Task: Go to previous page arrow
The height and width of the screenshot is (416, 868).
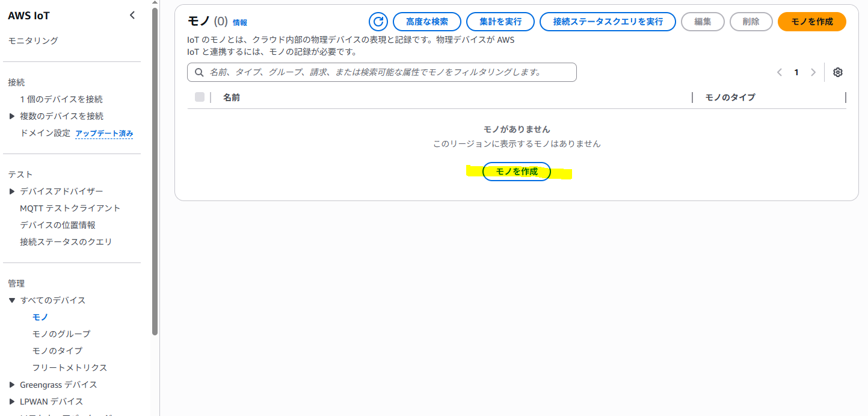Action: coord(780,72)
